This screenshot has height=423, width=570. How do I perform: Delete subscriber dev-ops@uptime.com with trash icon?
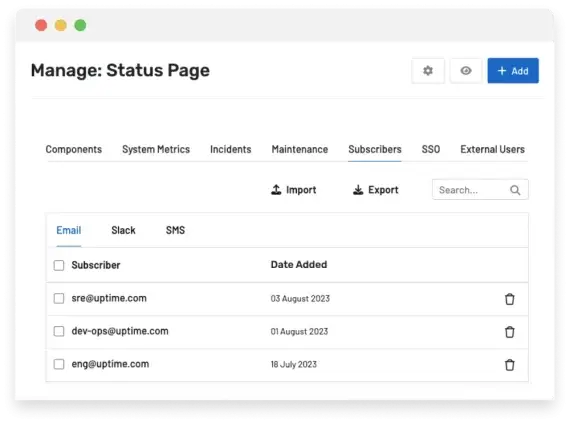coord(510,332)
